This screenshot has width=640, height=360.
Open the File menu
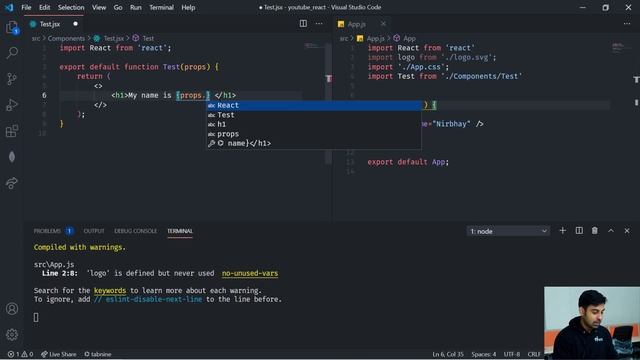coord(26,7)
